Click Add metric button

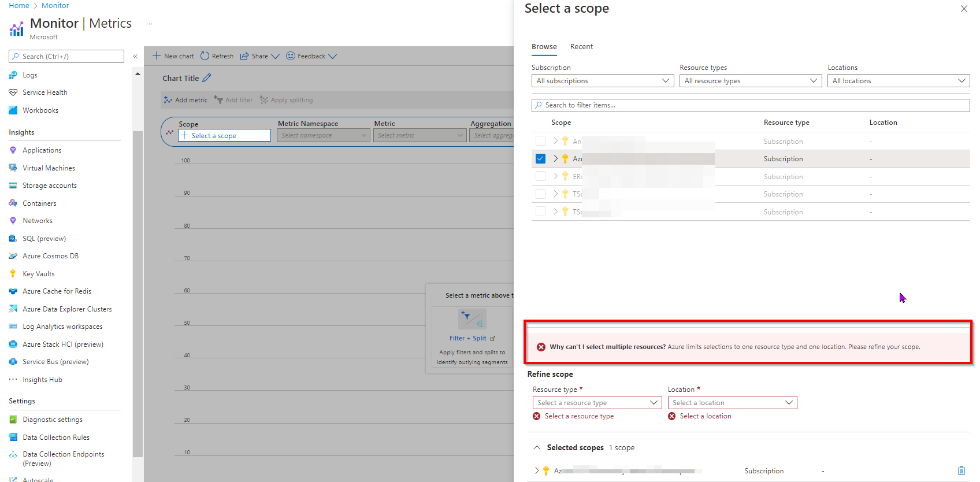click(x=185, y=100)
